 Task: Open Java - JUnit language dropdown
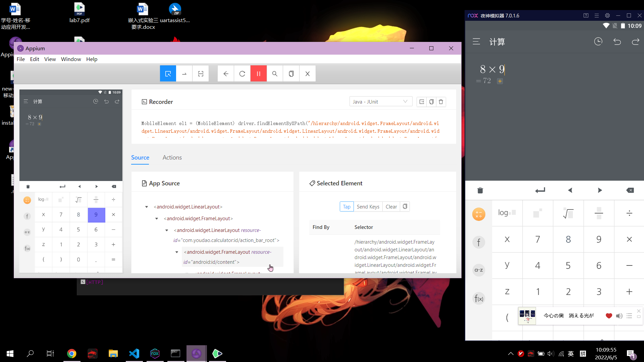[381, 102]
